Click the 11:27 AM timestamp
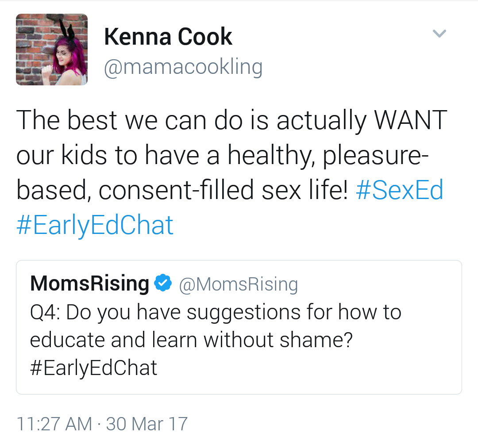Image resolution: width=478 pixels, height=448 pixels. [54, 424]
